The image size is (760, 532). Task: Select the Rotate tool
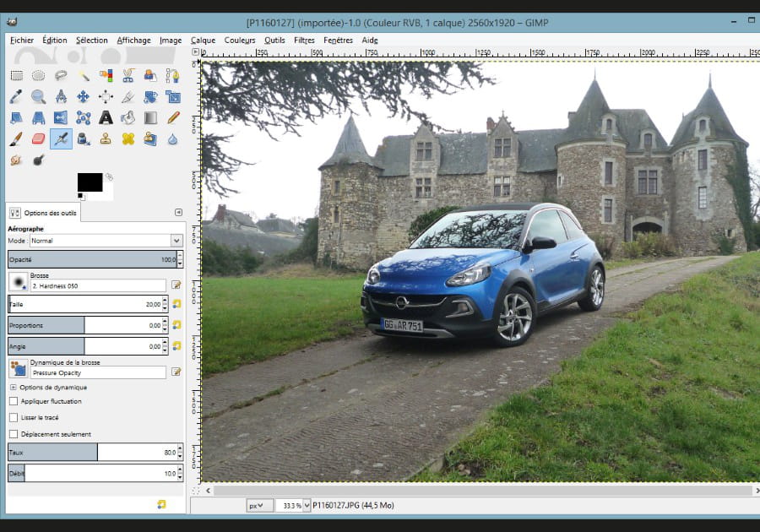tap(150, 96)
